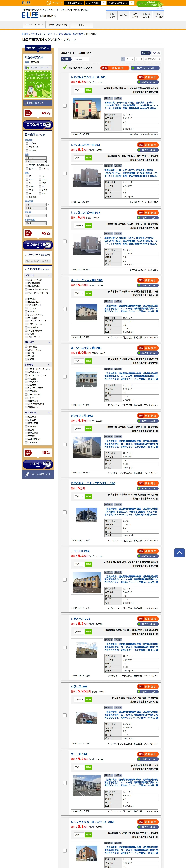
Task: Select the checkbox for レオパレスコンフォール 201
Action: (x=65, y=106)
